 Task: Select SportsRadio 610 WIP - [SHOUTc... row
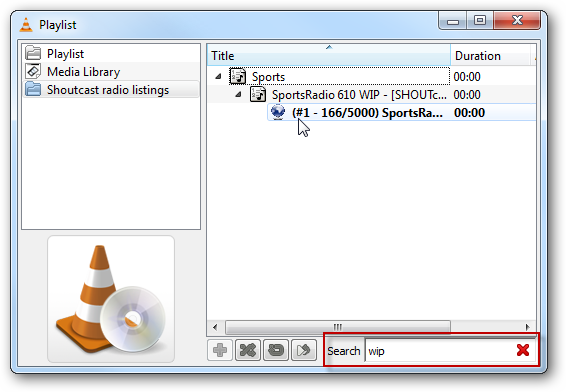coord(371,95)
